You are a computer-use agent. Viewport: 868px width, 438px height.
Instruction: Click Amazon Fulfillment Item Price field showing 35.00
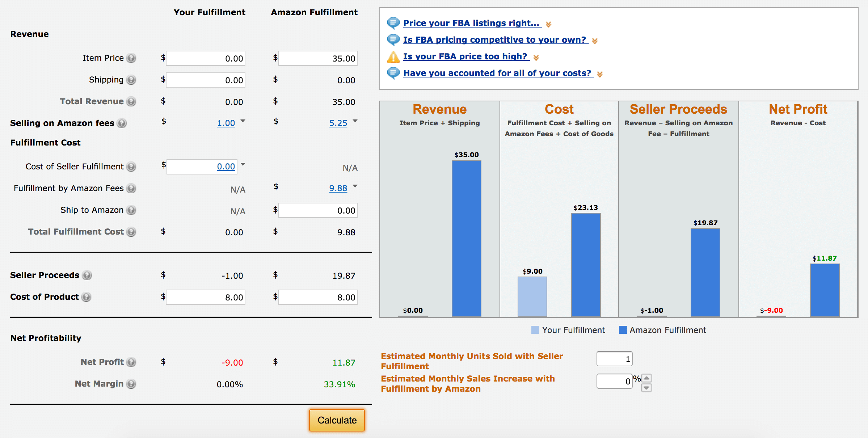[x=318, y=58]
